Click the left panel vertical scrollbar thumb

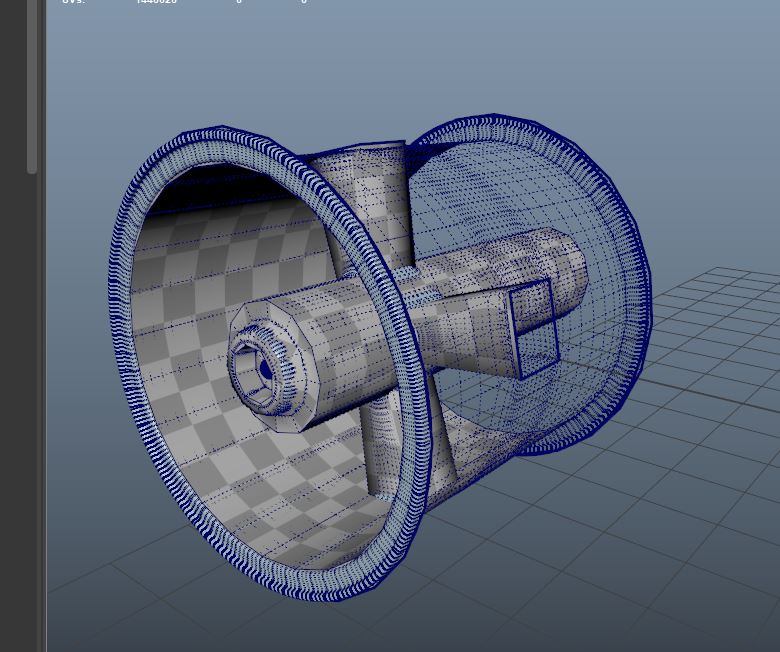click(32, 87)
